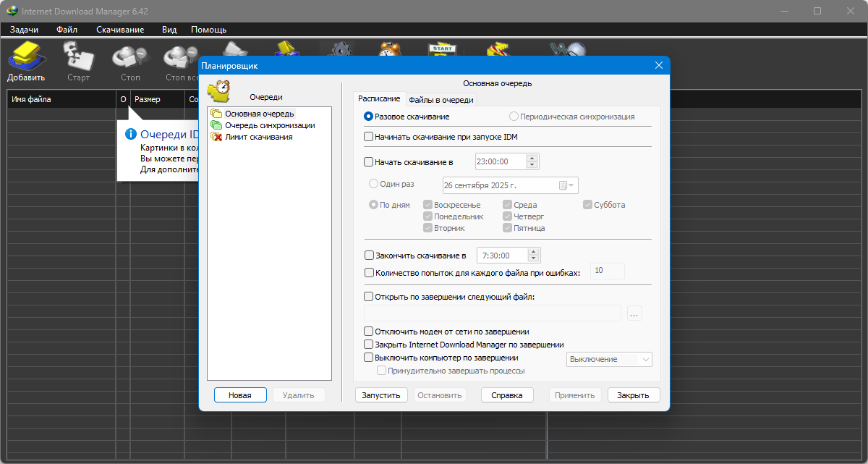Viewport: 868px width, 464px height.
Task: Check Закрыть Internet Download Manager по завершении
Action: pyautogui.click(x=369, y=345)
